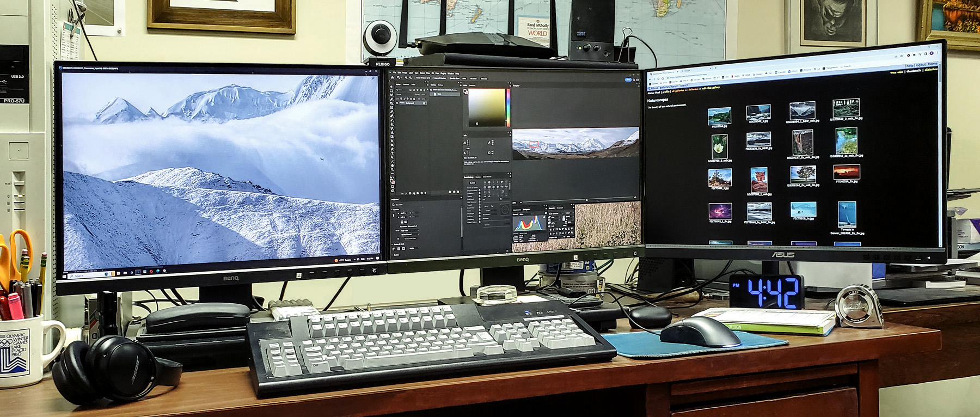Click the Windows Start button on left monitor
Screen dimensions: 980x417
(64, 277)
